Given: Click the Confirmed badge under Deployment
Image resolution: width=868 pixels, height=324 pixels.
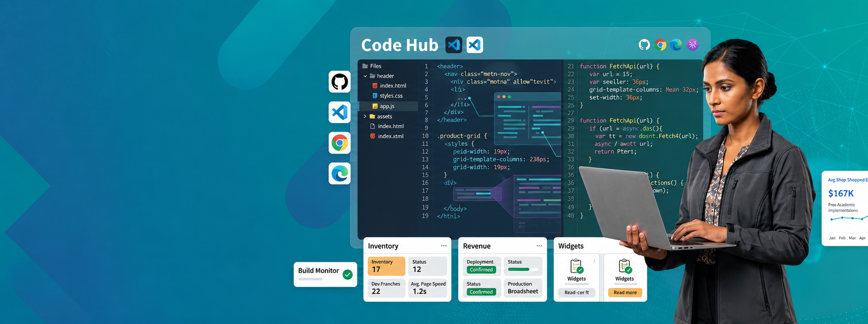Looking at the screenshot, I should [481, 270].
